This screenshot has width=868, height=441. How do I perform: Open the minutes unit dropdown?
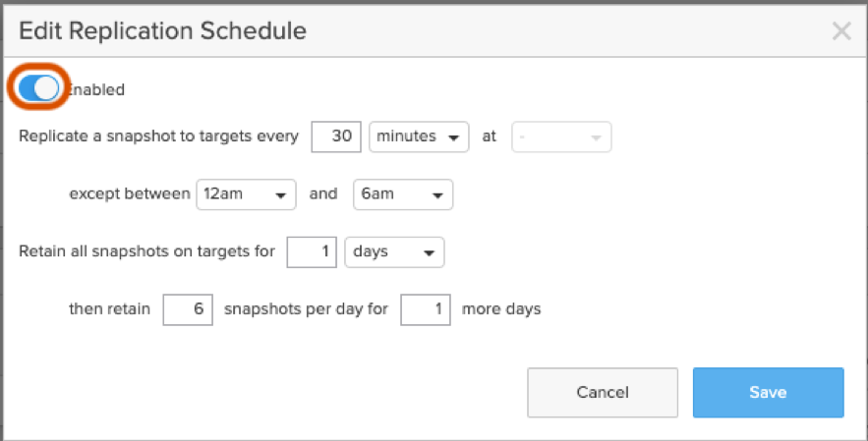(x=420, y=138)
